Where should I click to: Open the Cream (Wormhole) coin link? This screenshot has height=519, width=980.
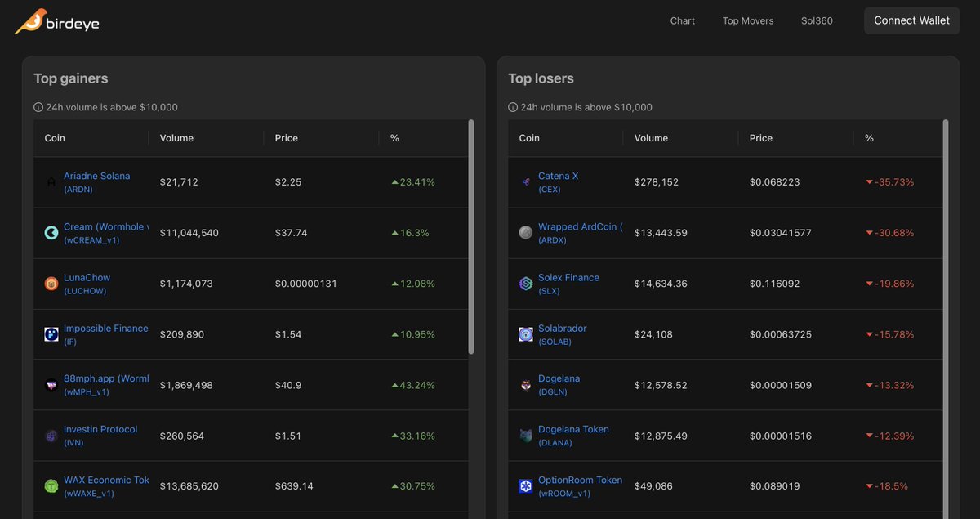106,226
